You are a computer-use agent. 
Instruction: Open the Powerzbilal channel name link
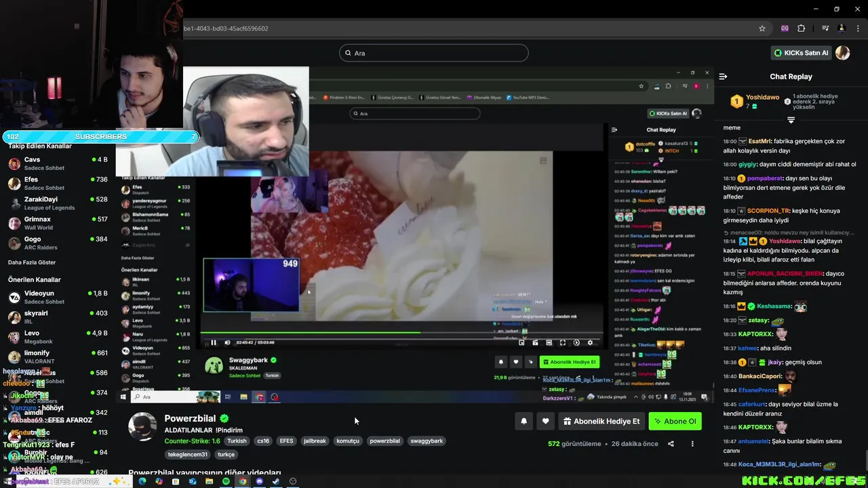tap(190, 419)
